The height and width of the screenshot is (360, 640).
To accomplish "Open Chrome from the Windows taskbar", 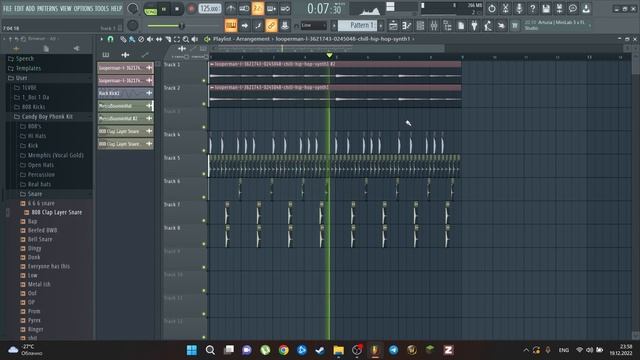I will coord(283,350).
